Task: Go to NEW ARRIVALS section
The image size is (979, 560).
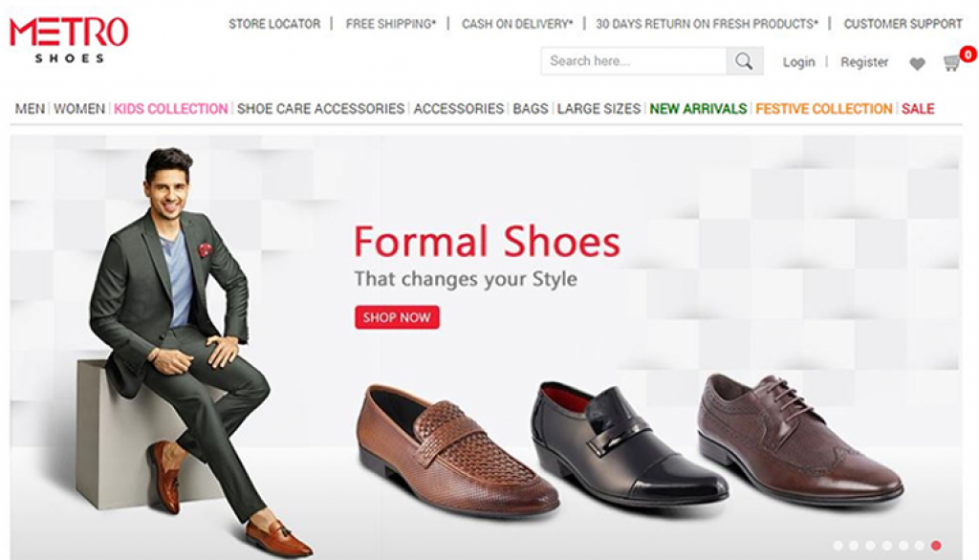Action: pyautogui.click(x=698, y=109)
